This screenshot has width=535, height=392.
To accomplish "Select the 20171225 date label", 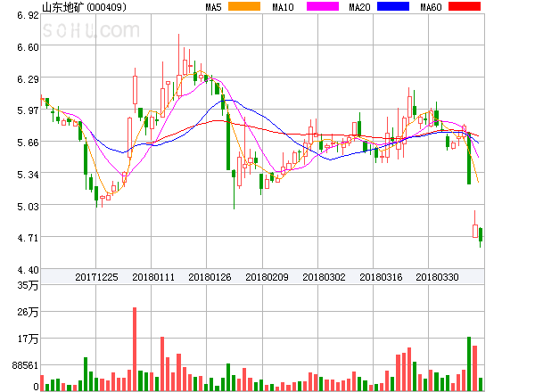I will pos(96,277).
